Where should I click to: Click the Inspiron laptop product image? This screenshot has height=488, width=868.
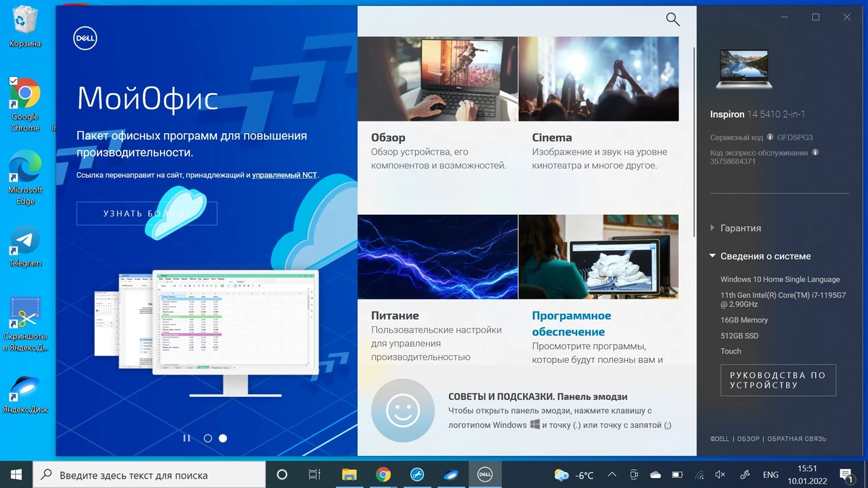coord(744,69)
